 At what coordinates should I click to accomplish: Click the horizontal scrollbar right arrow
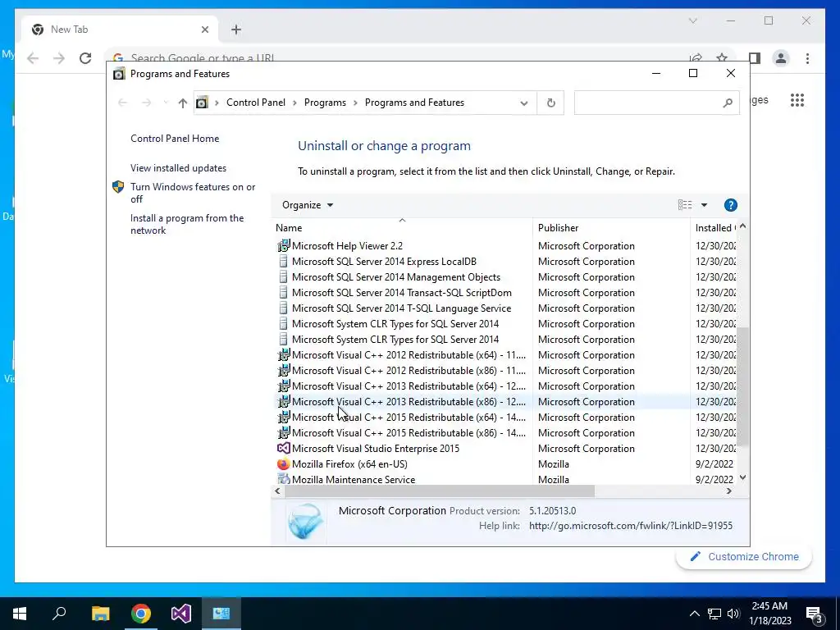click(x=728, y=491)
